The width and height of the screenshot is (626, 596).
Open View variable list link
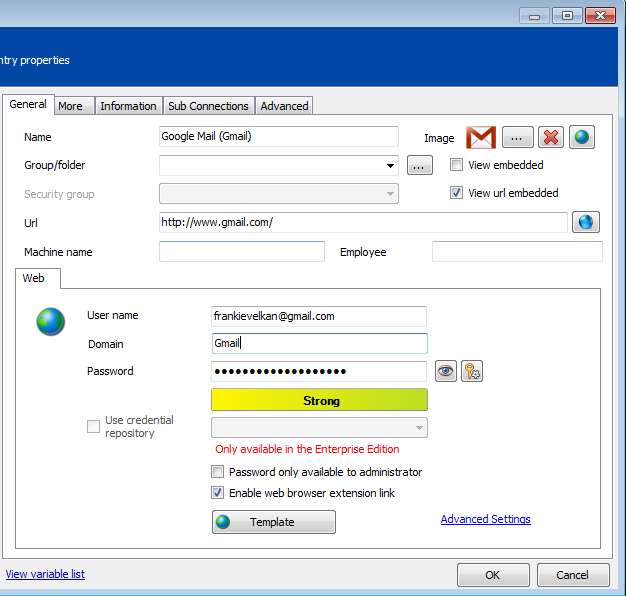[x=45, y=574]
